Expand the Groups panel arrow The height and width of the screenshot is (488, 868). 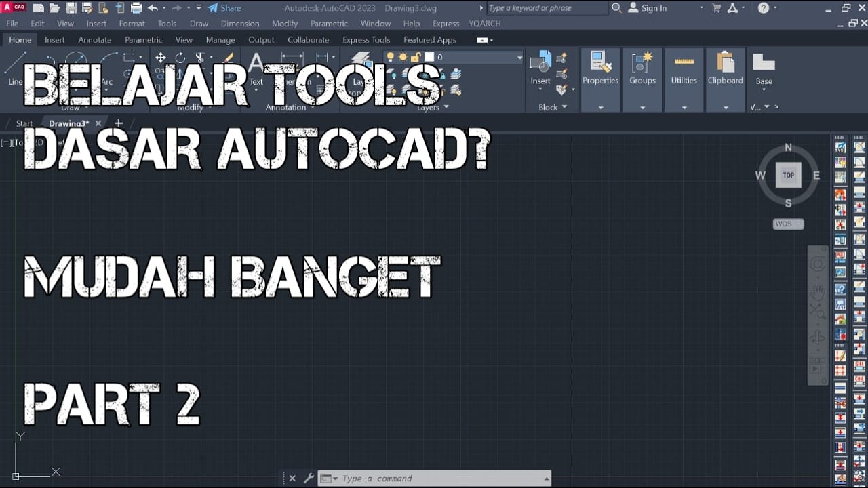tap(642, 108)
